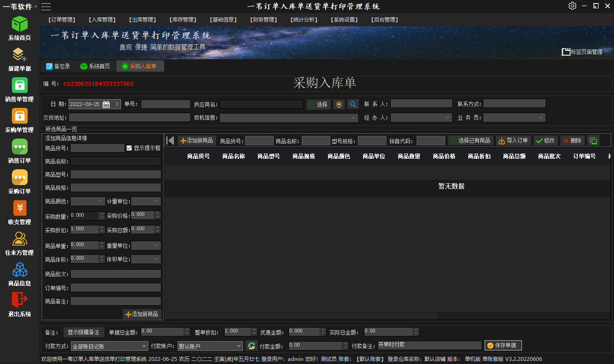Open the 【库存管理】 menu
Image resolution: width=614 pixels, height=364 pixels.
(x=182, y=20)
